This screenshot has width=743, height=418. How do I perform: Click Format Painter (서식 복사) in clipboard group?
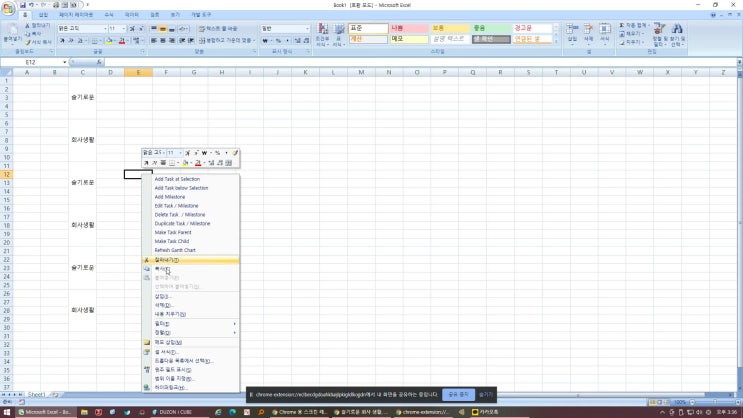[38, 42]
